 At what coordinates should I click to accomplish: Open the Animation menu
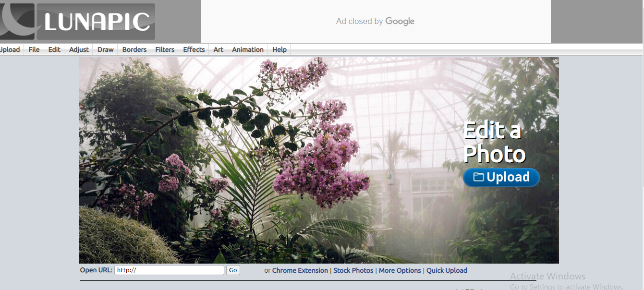click(x=248, y=49)
